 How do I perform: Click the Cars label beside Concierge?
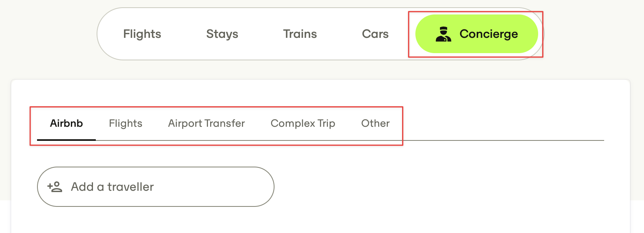click(375, 34)
